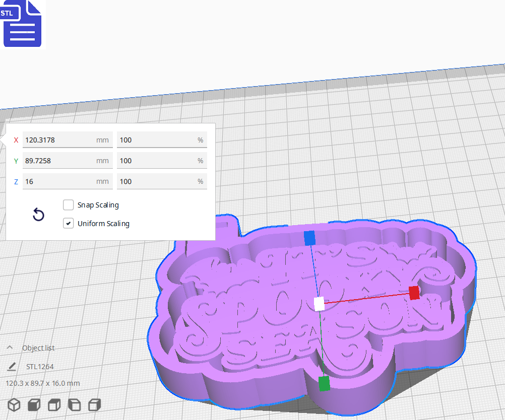The height and width of the screenshot is (420, 505).
Task: Open the STL file icon in the corner
Action: pyautogui.click(x=22, y=24)
